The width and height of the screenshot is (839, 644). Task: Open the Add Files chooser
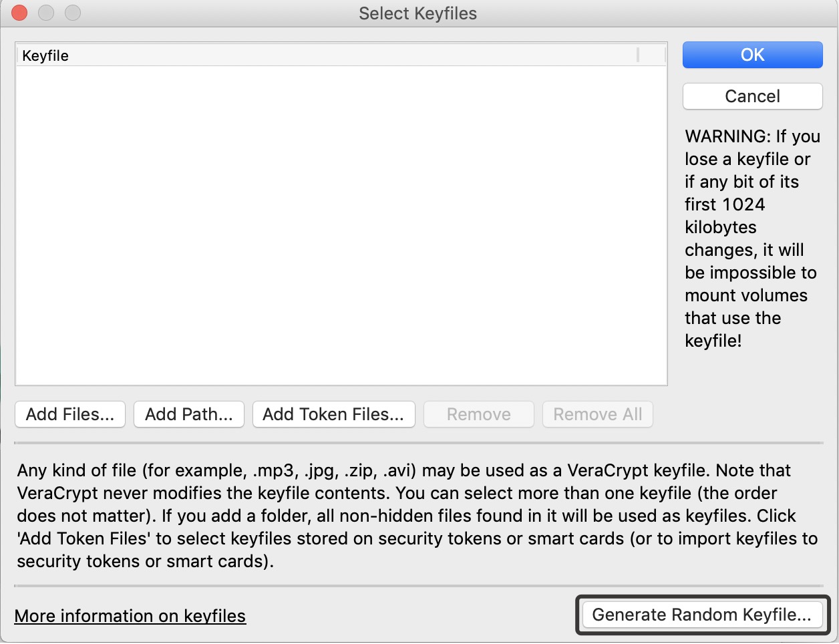70,414
